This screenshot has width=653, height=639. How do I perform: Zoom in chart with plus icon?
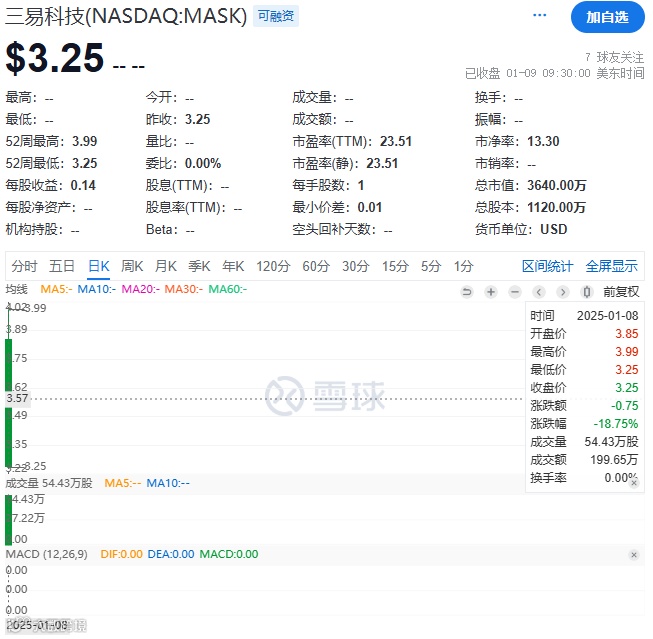(x=491, y=292)
